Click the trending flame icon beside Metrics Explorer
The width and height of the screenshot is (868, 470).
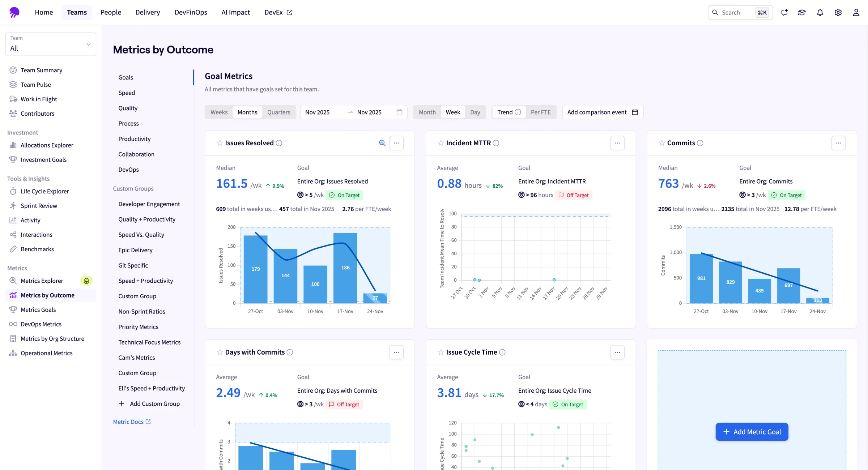pyautogui.click(x=86, y=280)
